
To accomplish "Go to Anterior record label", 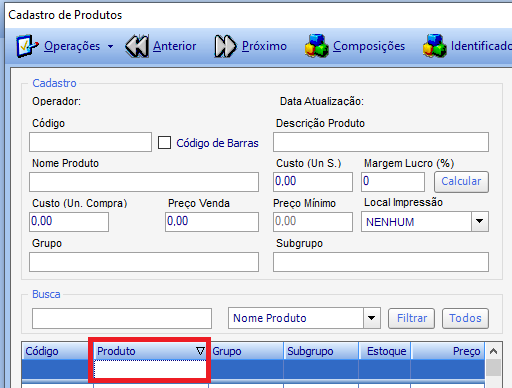I will coord(174,46).
